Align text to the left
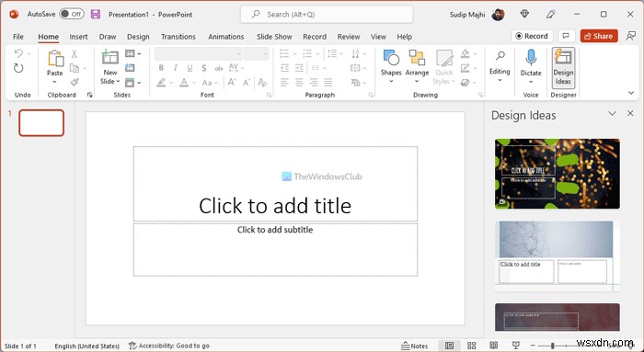Viewport: 644px width, 352px height. 284,83
